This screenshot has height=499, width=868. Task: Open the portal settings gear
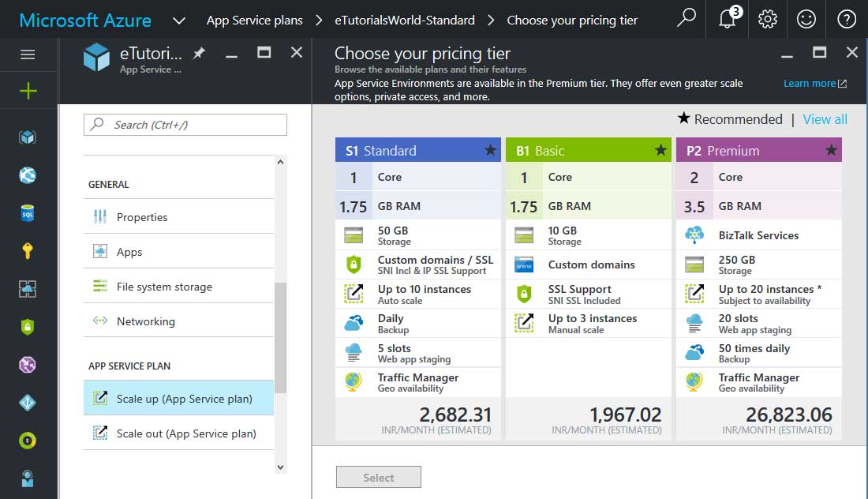pos(767,19)
